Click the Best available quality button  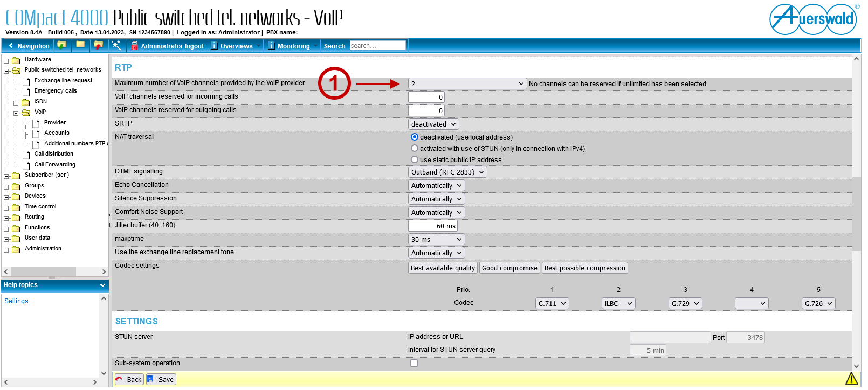[x=443, y=268]
